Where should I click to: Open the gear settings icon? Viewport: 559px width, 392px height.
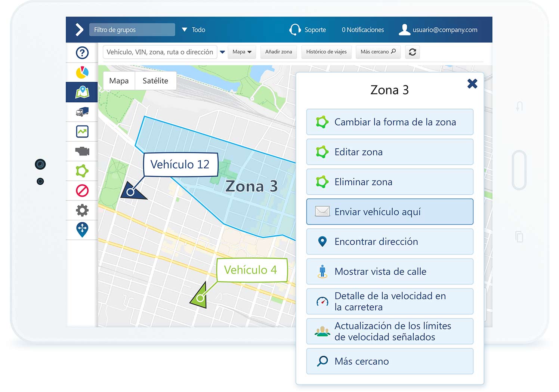[82, 210]
